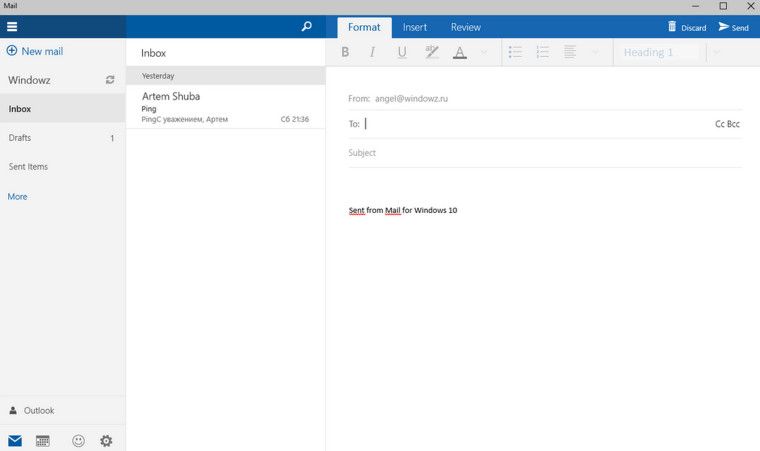Toggle Underline formatting
760x451 pixels.
tap(402, 52)
